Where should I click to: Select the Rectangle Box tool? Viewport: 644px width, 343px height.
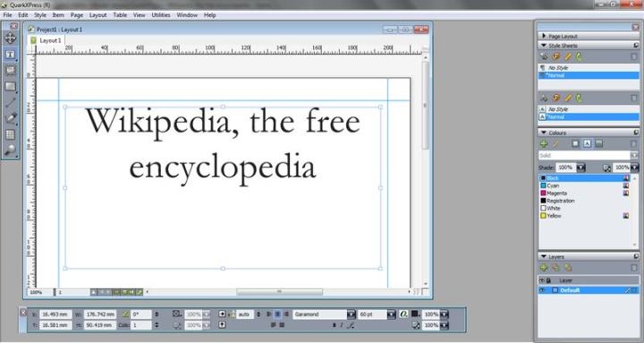tap(10, 86)
